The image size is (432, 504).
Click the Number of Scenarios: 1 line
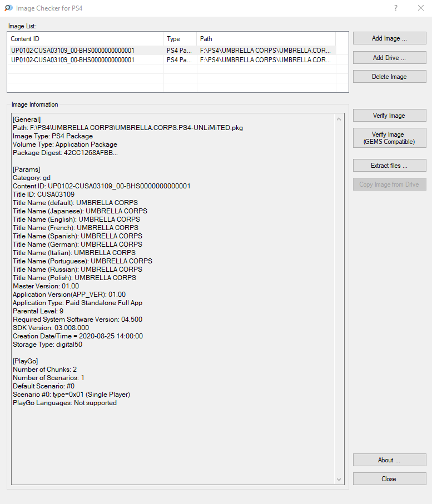tap(48, 378)
